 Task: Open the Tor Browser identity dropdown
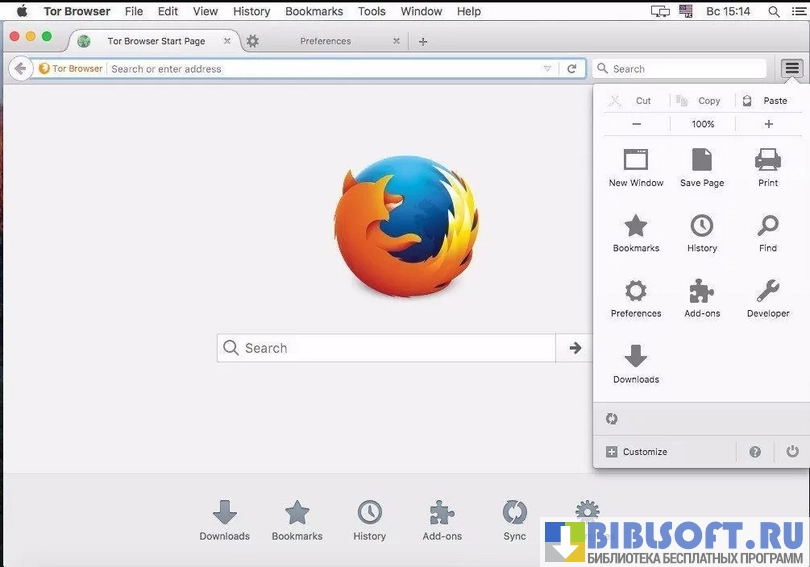tap(71, 69)
